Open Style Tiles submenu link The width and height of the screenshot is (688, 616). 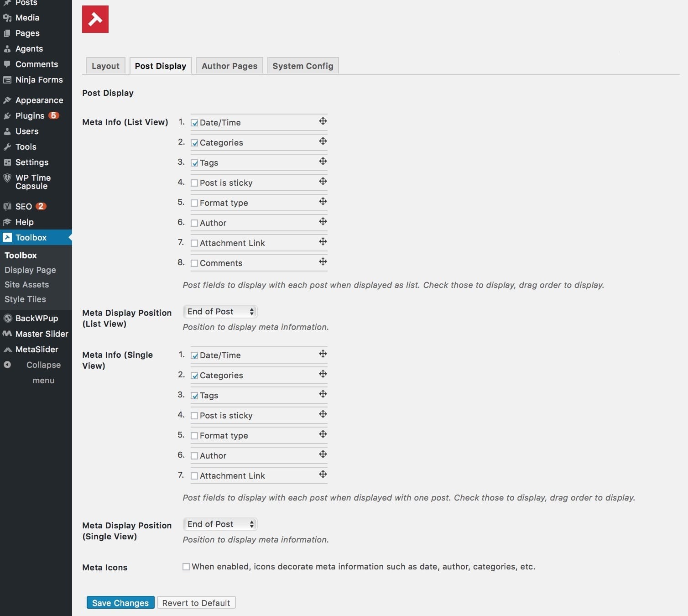(25, 299)
